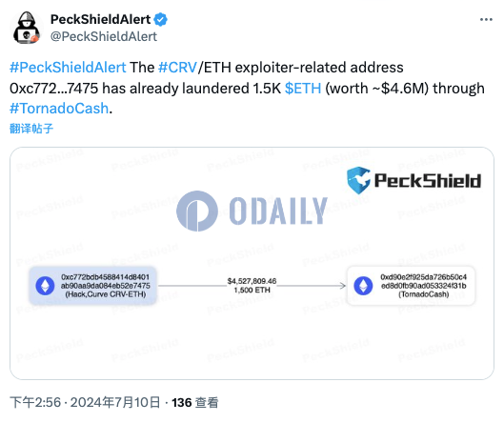Click the $4,527,809.46 1,500 ETH transfer label
Screen dimensions: 504x423
252,286
